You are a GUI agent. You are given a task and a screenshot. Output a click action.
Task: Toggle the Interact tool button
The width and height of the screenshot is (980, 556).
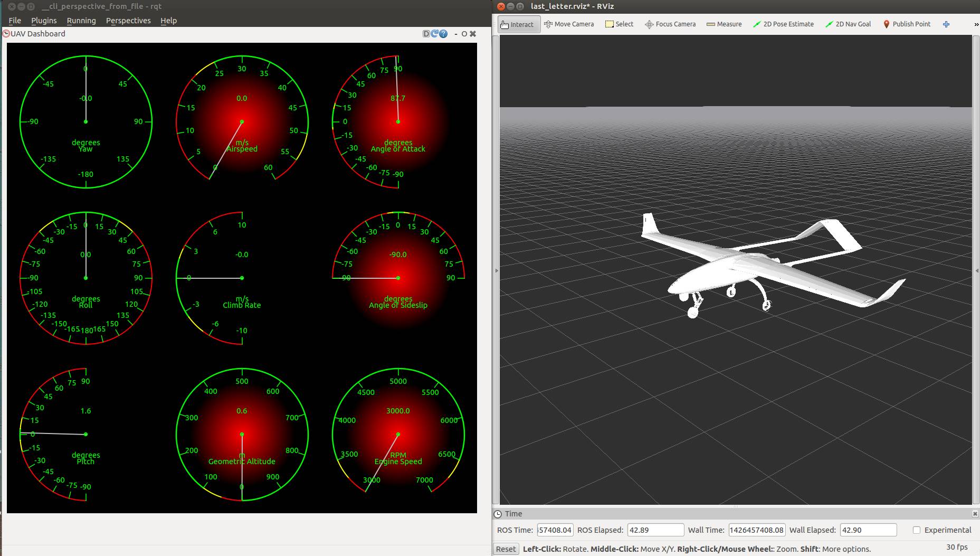pos(519,24)
